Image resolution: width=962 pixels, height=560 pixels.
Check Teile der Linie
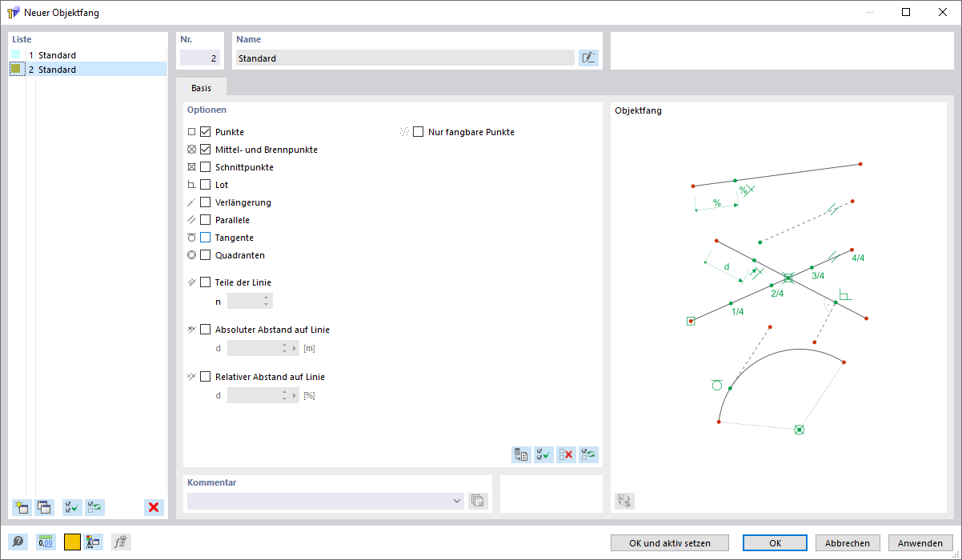point(205,282)
